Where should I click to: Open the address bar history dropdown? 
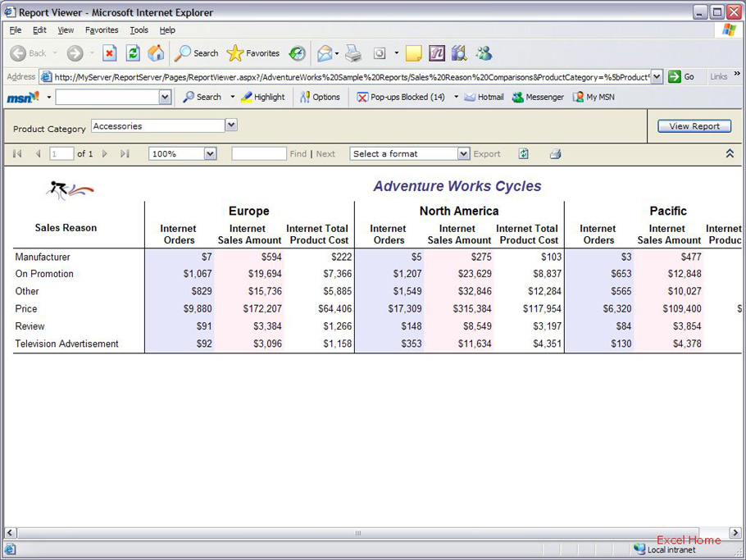click(657, 76)
